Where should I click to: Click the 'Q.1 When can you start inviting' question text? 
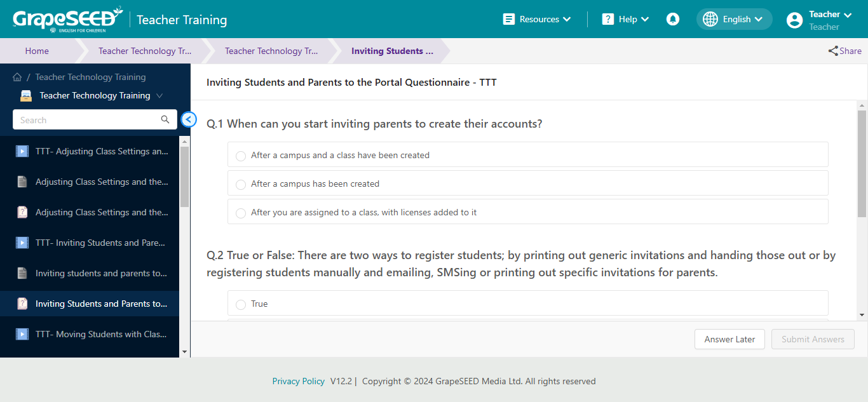point(374,124)
